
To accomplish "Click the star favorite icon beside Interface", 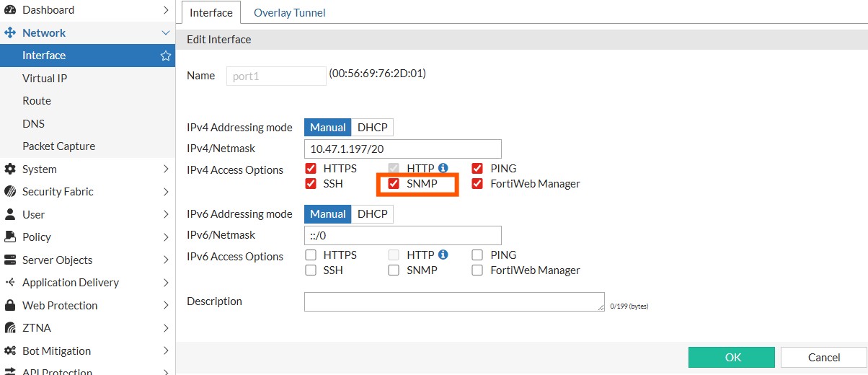I will 166,56.
